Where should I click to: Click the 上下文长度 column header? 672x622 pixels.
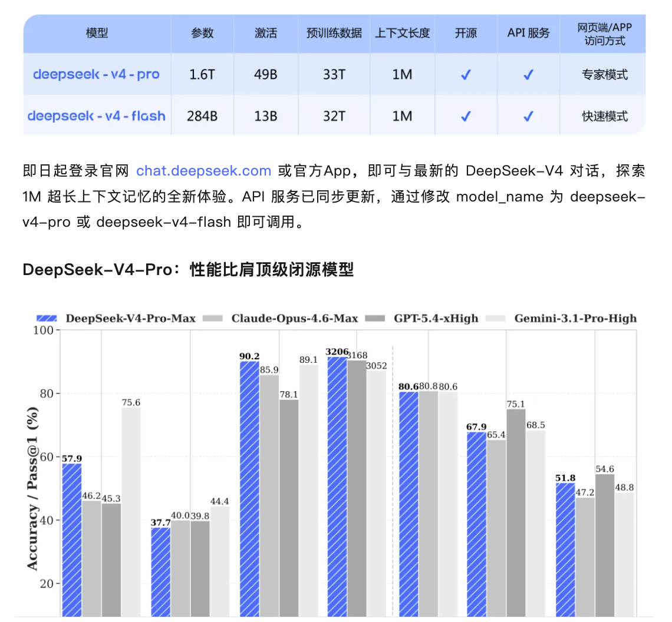(x=403, y=33)
